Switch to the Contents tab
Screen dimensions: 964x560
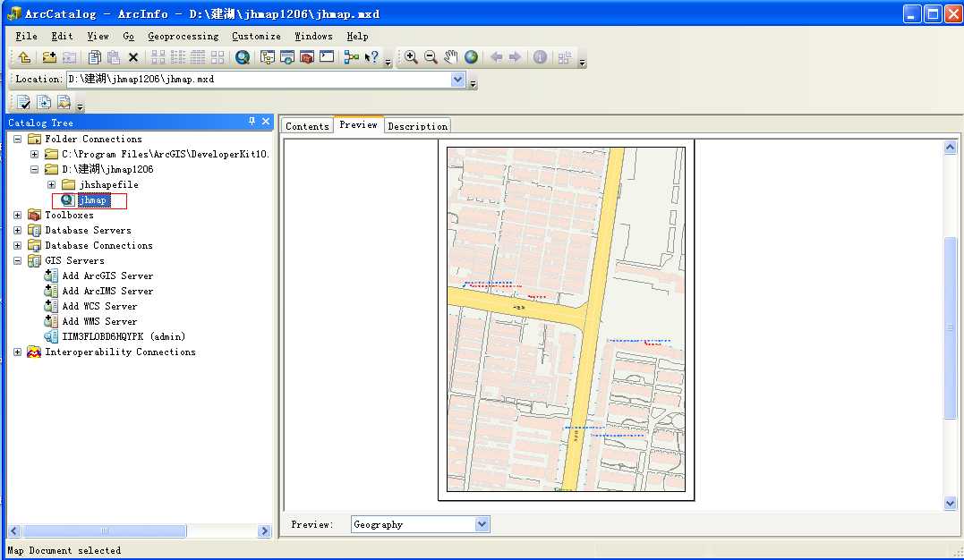point(307,126)
